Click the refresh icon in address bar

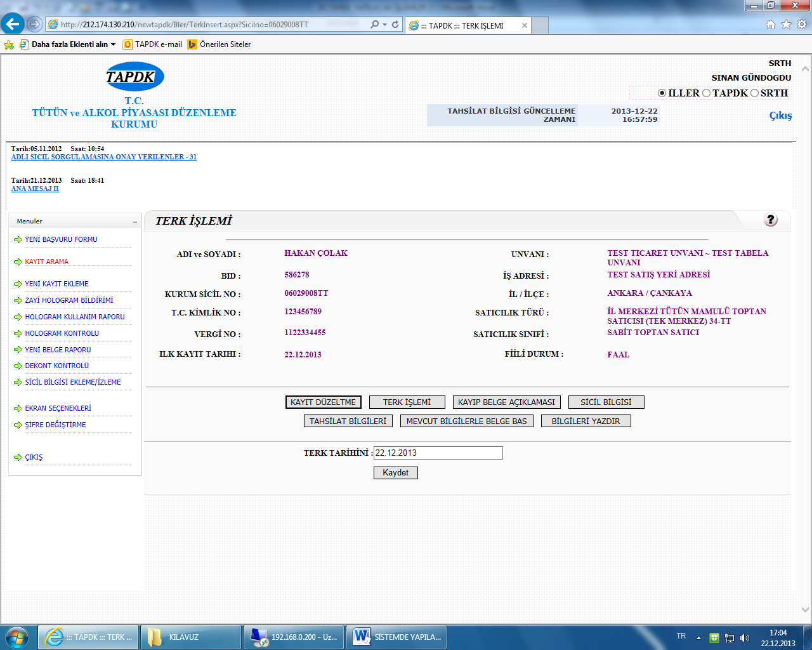point(395,25)
